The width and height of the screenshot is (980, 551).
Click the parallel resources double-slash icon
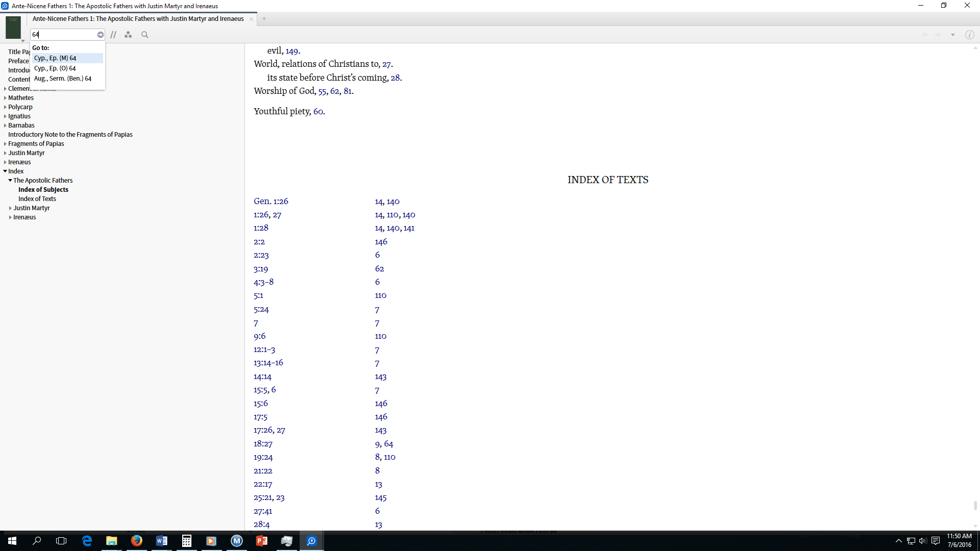click(x=113, y=35)
